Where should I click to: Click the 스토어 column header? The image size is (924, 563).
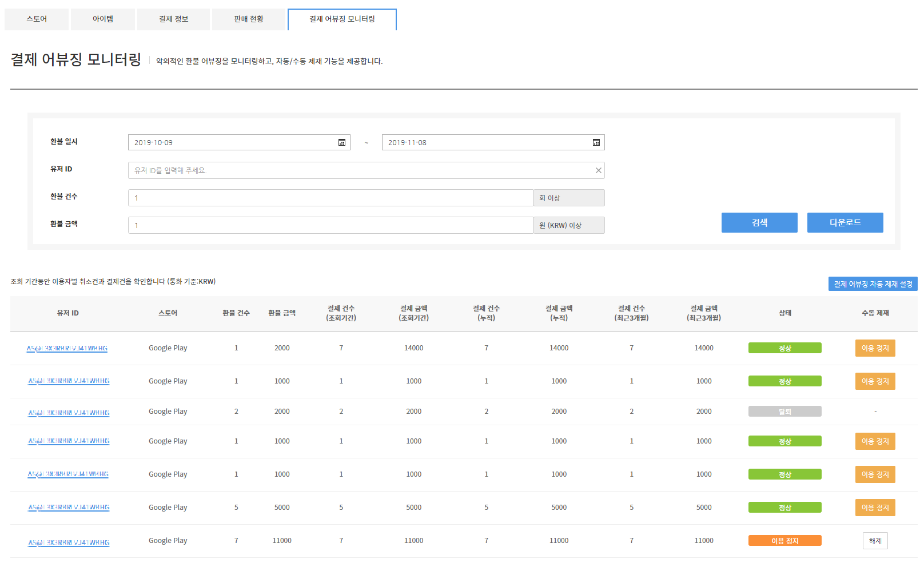(168, 313)
